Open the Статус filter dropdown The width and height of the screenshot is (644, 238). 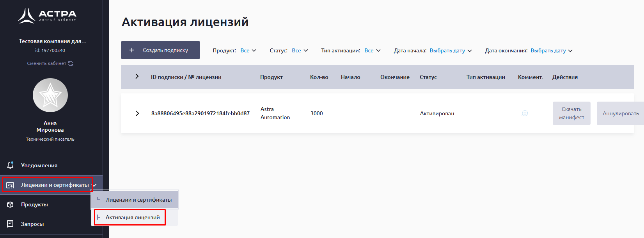300,51
